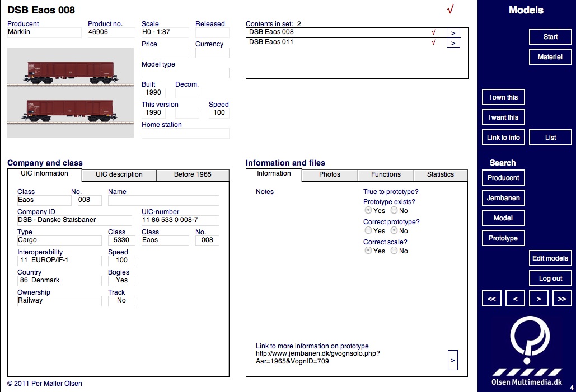Click the Producent field showing Märklin

[x=44, y=32]
